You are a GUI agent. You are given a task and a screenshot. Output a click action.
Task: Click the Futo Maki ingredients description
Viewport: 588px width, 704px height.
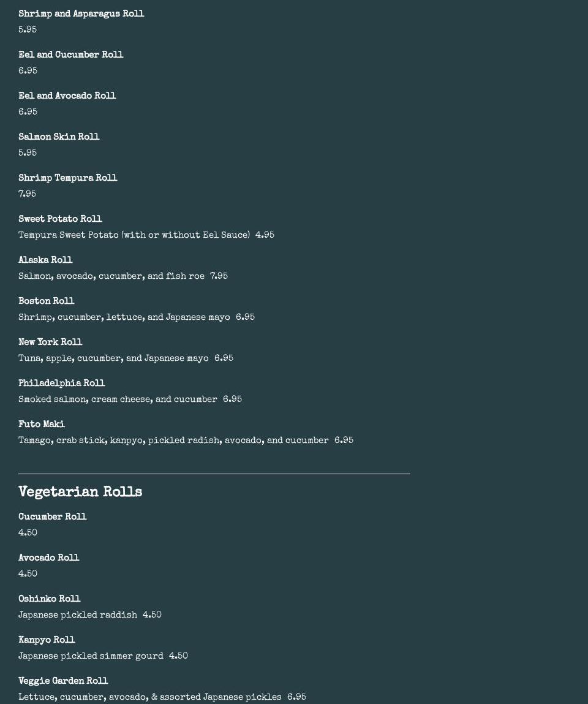pos(173,441)
